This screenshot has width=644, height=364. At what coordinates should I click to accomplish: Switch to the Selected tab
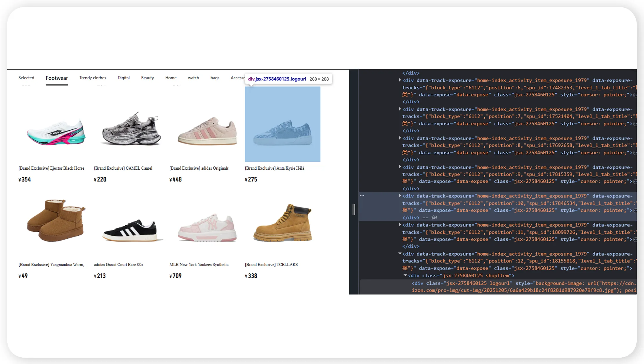coord(26,78)
